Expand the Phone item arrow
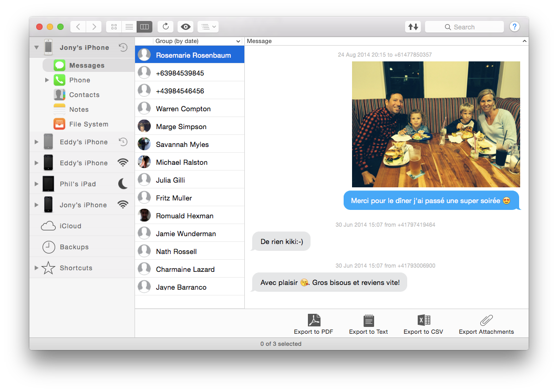 tap(47, 80)
